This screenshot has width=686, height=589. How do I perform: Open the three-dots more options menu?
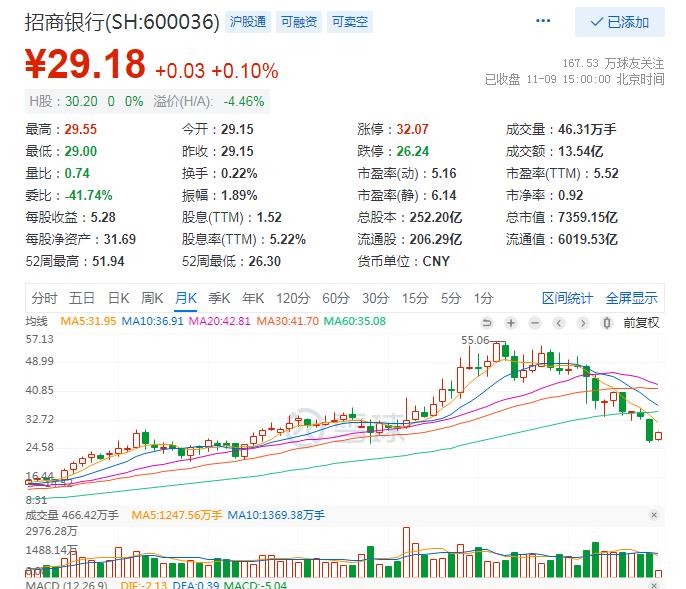coord(543,21)
